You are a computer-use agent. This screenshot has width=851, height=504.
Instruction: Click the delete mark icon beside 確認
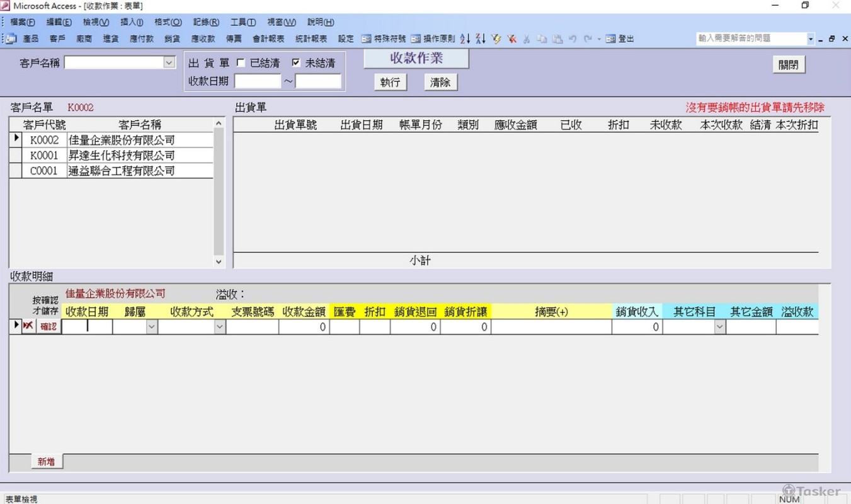pyautogui.click(x=28, y=326)
